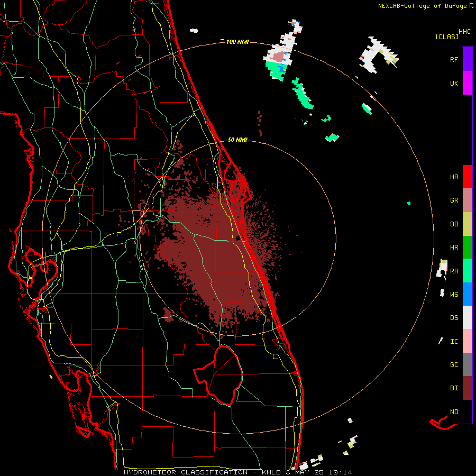Image resolution: width=476 pixels, height=476 pixels.
Task: Click the BI legend label
Action: [454, 388]
